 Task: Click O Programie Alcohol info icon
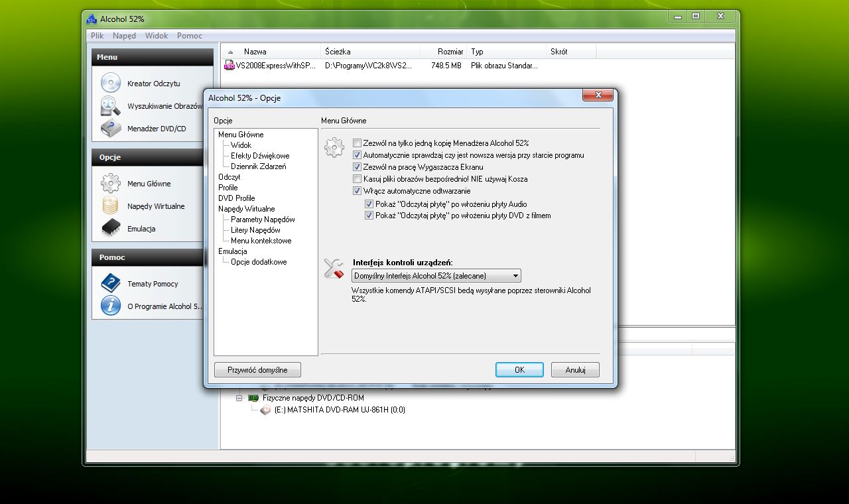click(x=110, y=306)
